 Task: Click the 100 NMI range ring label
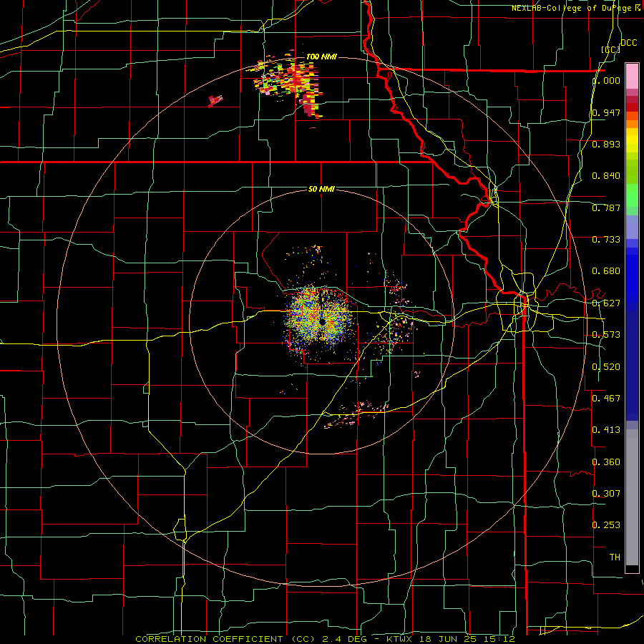pyautogui.click(x=321, y=57)
